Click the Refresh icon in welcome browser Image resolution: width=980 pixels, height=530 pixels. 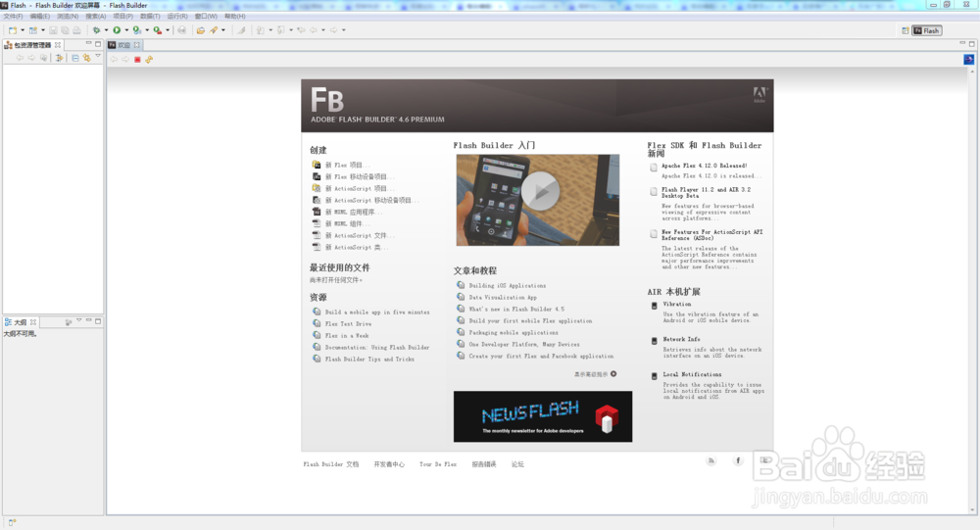pyautogui.click(x=149, y=60)
